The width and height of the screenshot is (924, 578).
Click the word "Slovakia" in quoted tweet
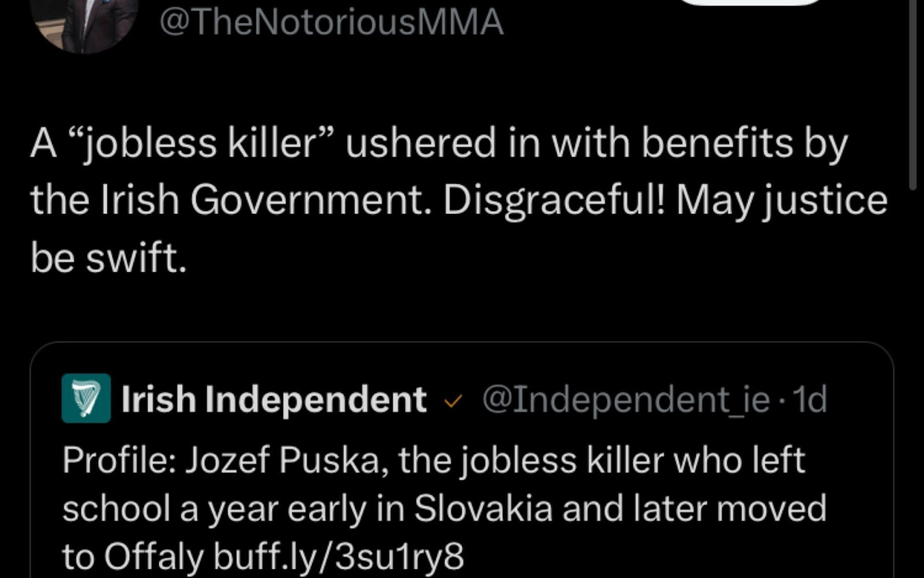coord(483,509)
